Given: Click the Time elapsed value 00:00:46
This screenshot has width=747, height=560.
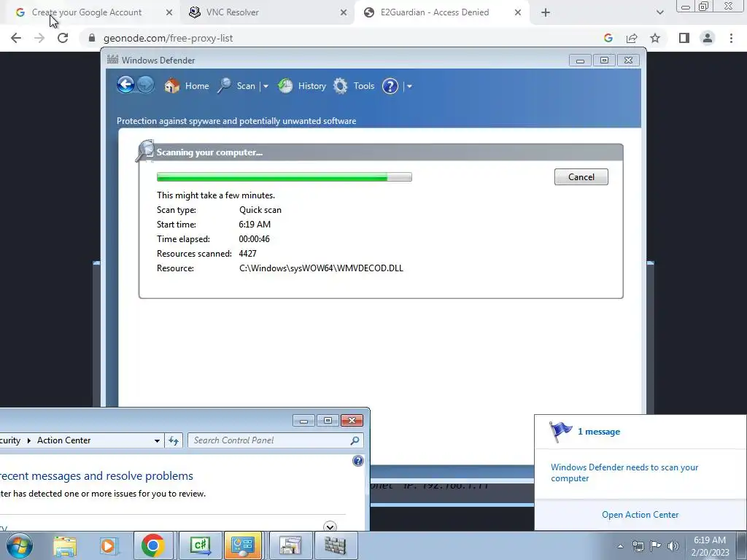Looking at the screenshot, I should [x=254, y=239].
